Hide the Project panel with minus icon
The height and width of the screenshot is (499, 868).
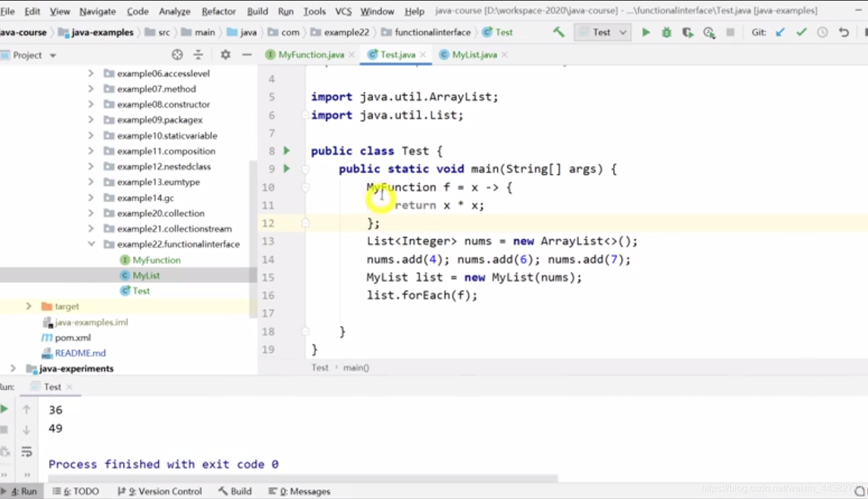click(247, 55)
